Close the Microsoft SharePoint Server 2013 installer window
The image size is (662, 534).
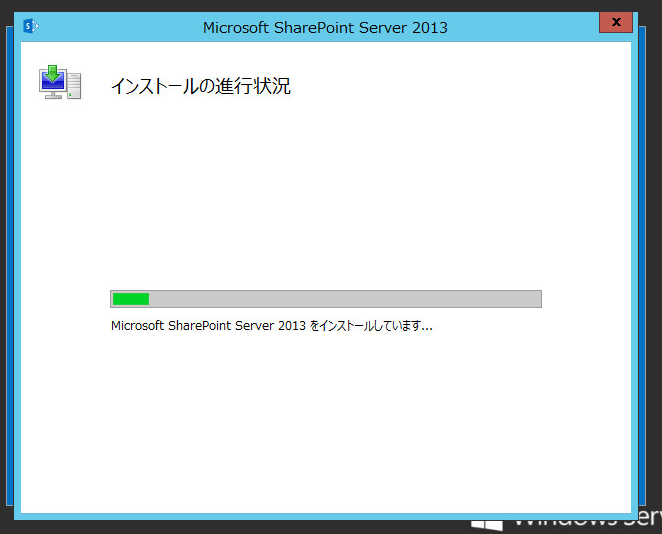[616, 22]
